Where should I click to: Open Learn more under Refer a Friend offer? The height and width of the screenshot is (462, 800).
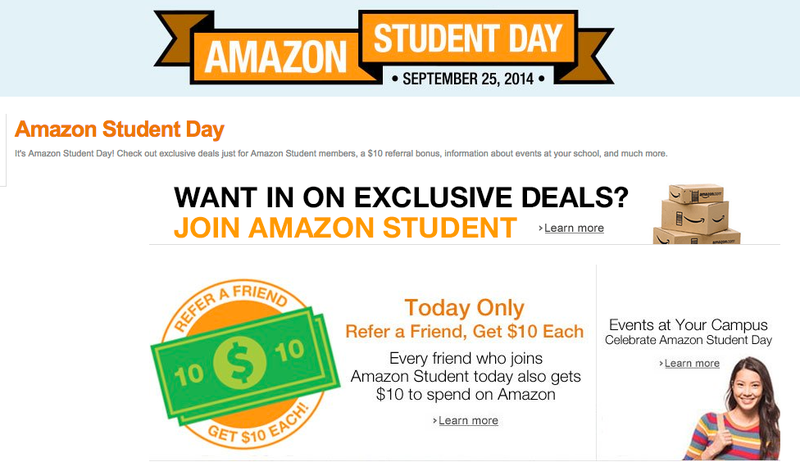(x=468, y=421)
